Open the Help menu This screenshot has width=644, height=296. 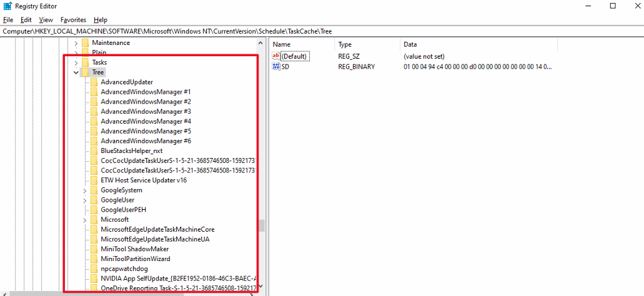100,20
